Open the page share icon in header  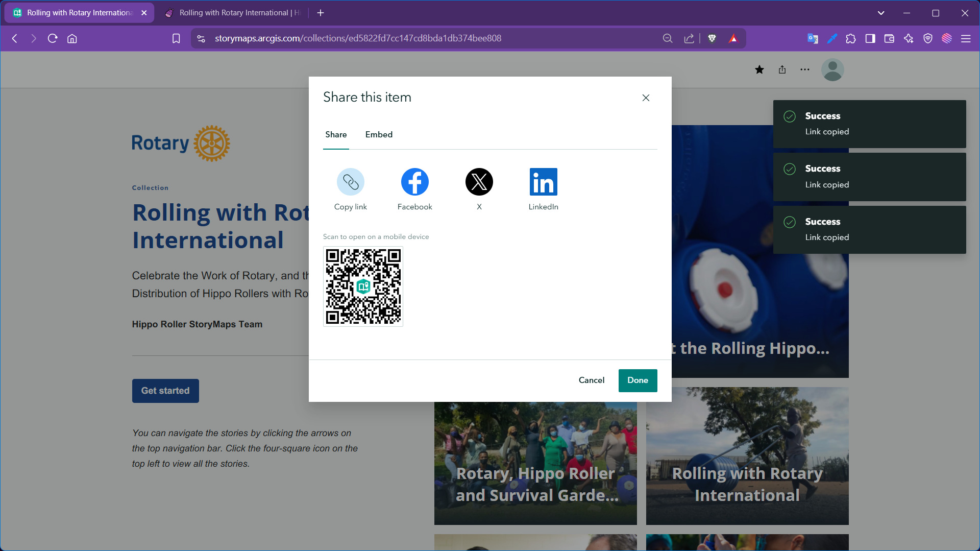782,69
